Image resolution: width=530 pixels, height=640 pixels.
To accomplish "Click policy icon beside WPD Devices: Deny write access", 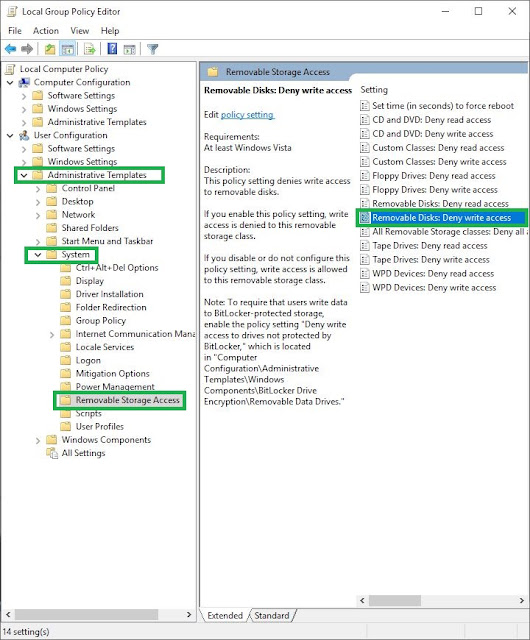I will tap(365, 288).
